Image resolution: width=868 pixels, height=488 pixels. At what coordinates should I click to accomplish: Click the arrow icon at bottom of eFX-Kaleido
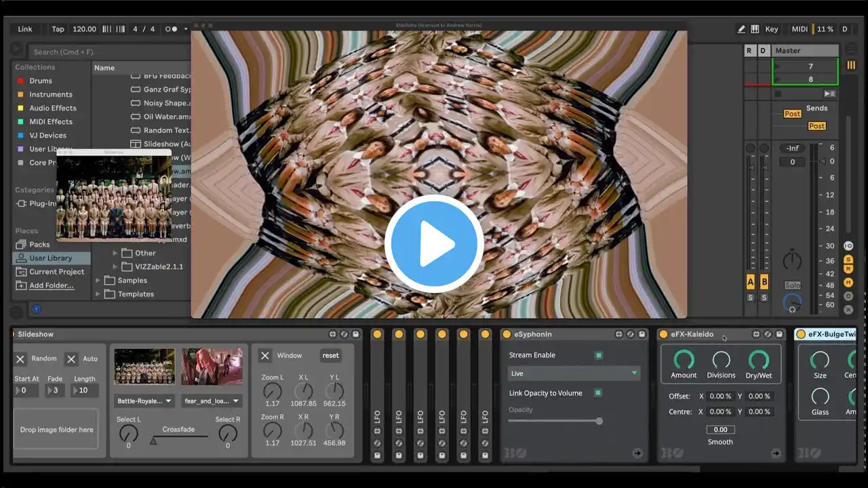click(x=776, y=453)
